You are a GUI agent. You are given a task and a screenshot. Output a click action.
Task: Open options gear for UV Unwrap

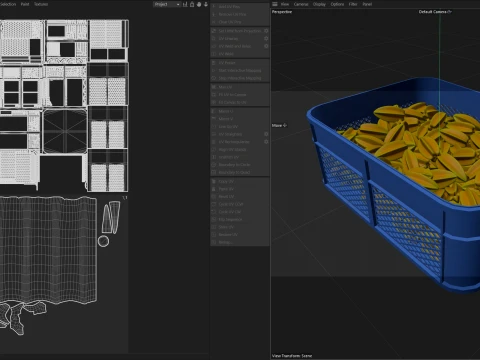pyautogui.click(x=266, y=38)
